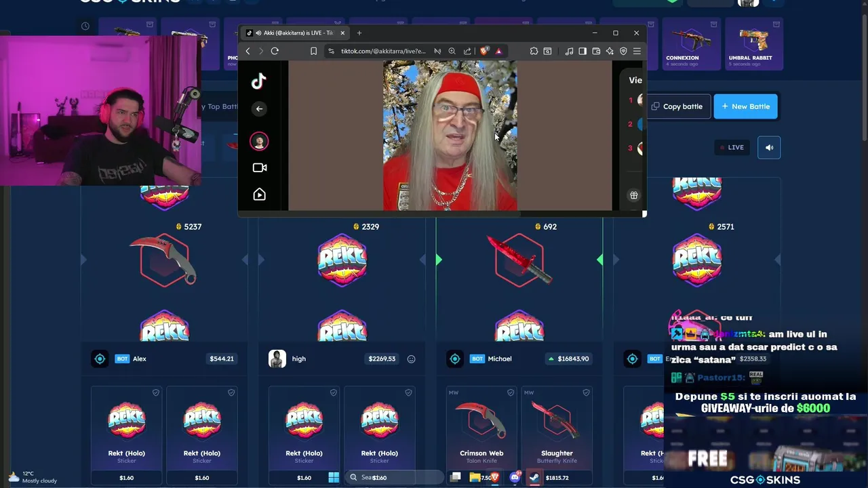Open emoji reaction for player high
This screenshot has height=488, width=868.
tap(411, 359)
